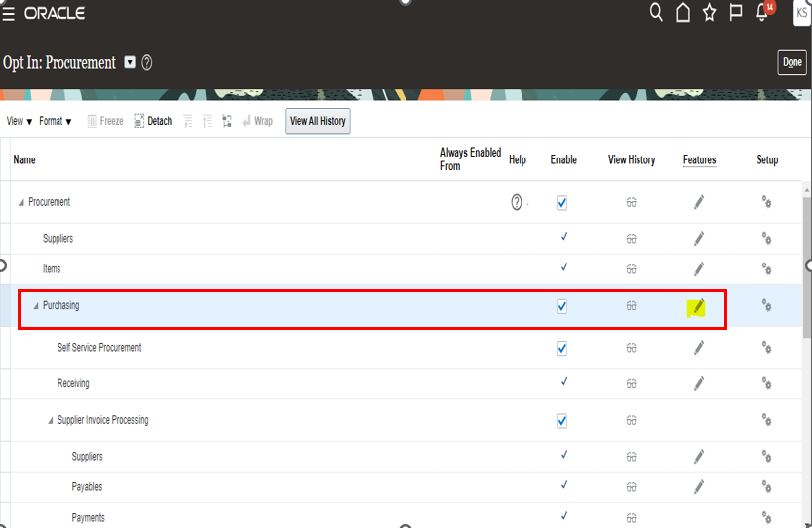Open setup for the Procurement row

click(767, 201)
